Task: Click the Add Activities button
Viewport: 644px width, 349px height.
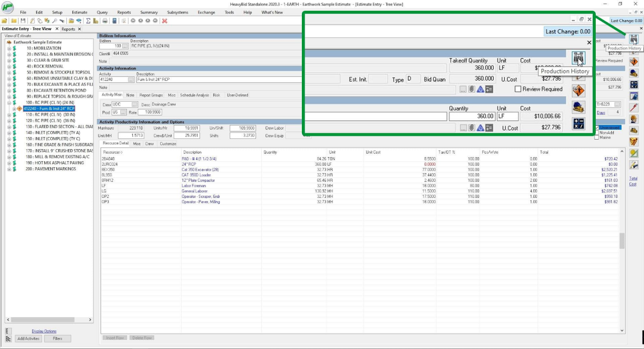Action: tap(28, 339)
